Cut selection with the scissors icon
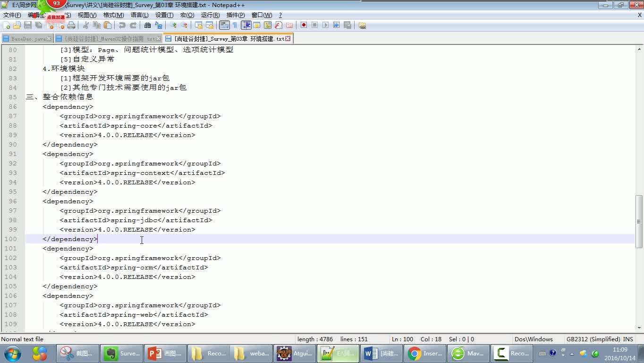 [x=86, y=26]
